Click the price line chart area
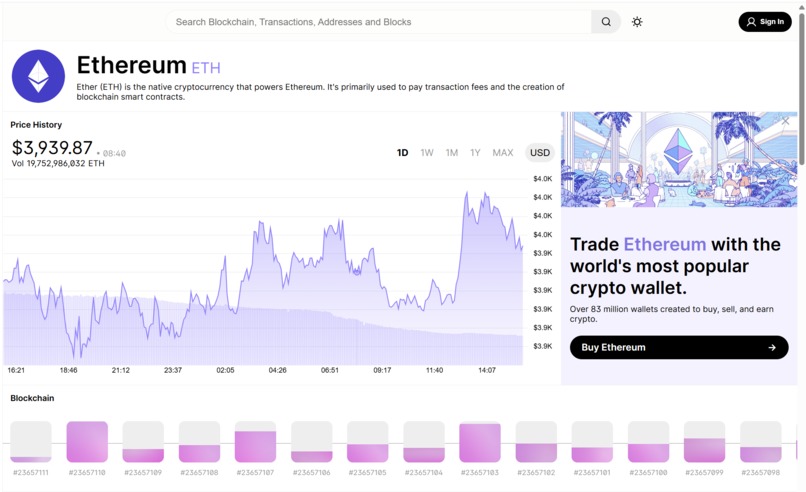 point(263,272)
